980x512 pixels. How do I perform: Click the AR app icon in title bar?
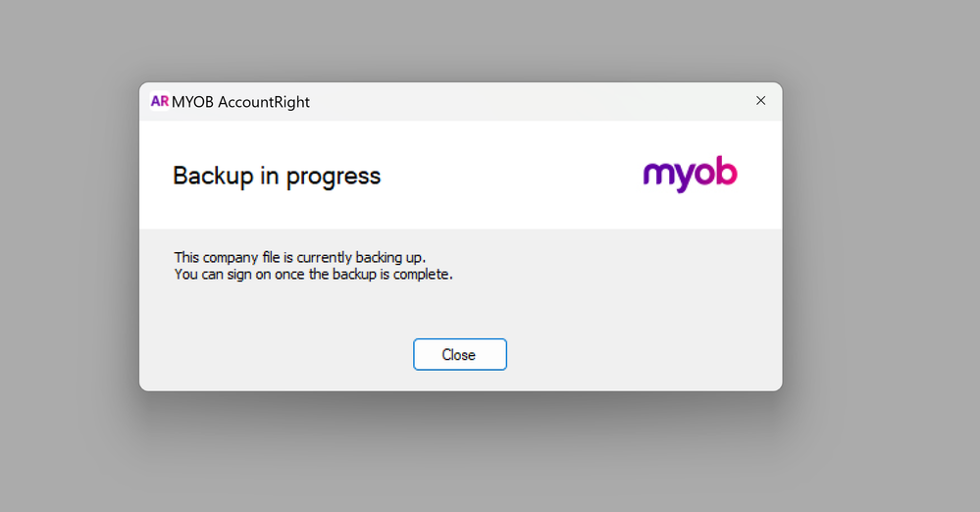click(159, 101)
